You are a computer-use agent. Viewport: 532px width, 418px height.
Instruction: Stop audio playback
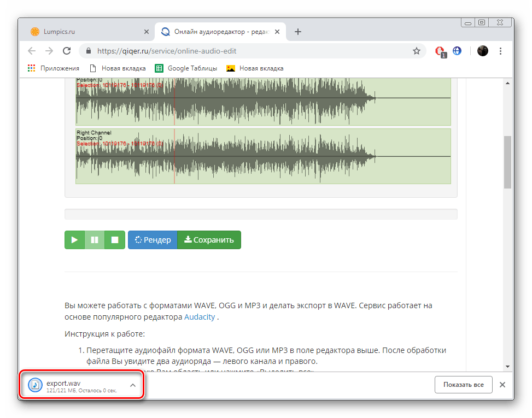pyautogui.click(x=115, y=240)
